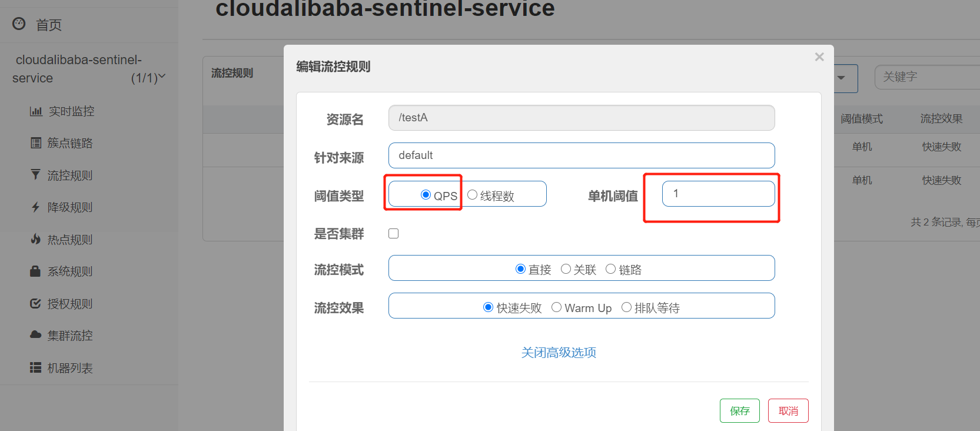
Task: Click the 单机阈值 input field
Action: [x=718, y=194]
